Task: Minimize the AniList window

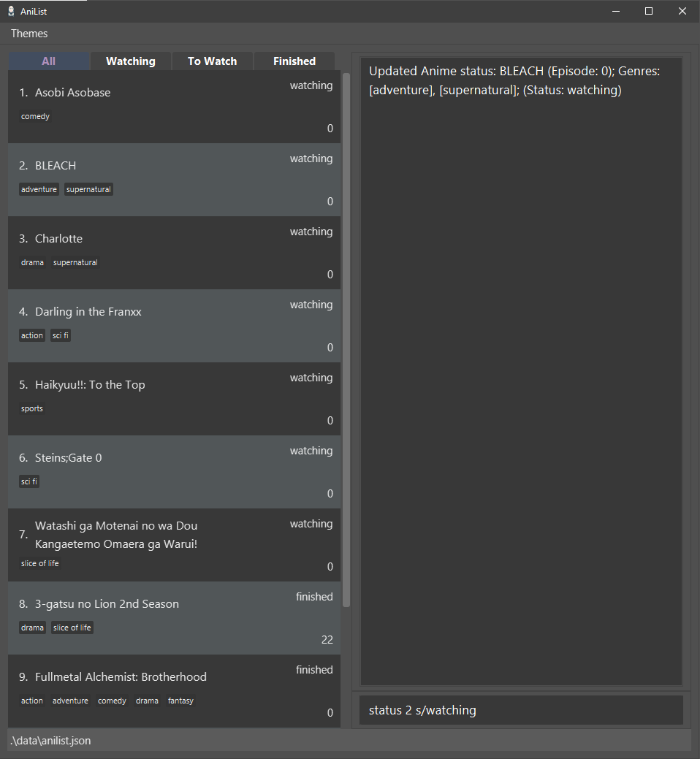Action: [616, 11]
